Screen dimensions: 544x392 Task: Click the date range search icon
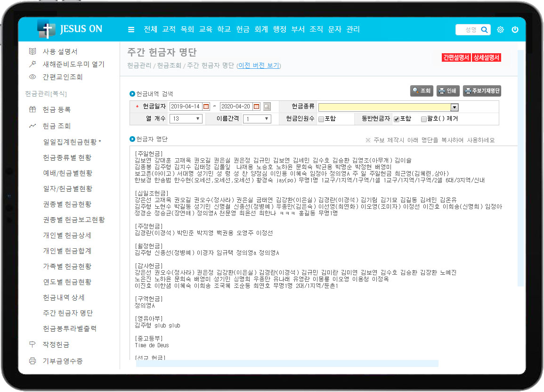tap(267, 106)
